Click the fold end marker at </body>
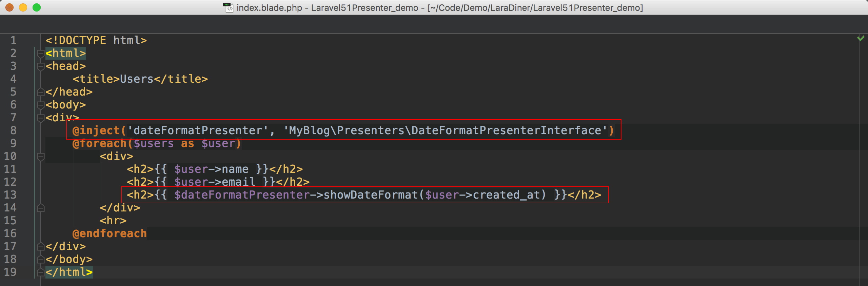Image resolution: width=868 pixels, height=286 pixels. (41, 260)
